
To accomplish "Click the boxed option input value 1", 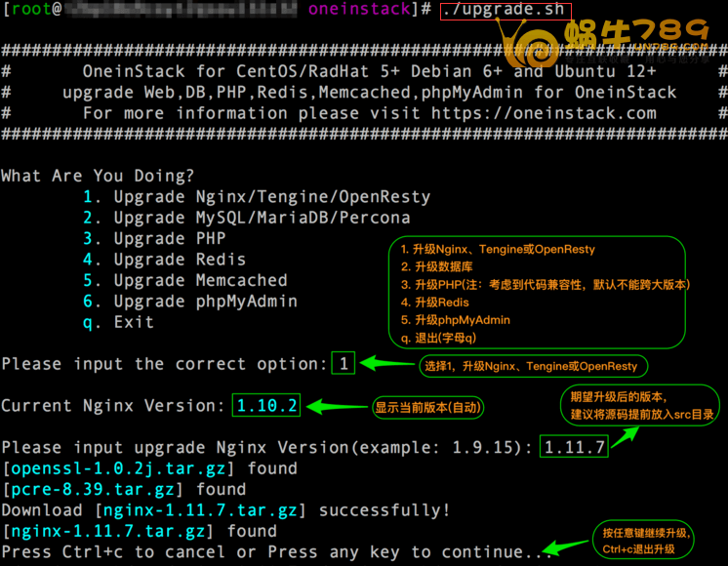I will point(344,364).
